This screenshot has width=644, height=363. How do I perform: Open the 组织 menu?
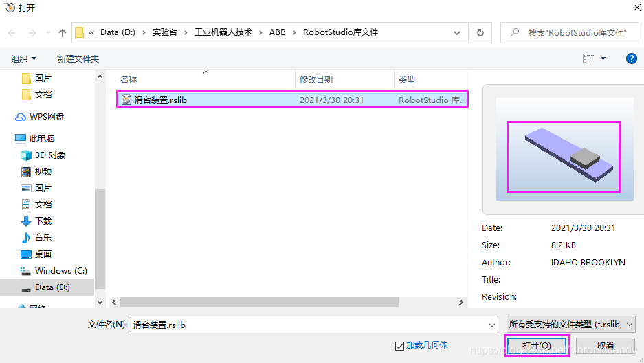point(23,58)
